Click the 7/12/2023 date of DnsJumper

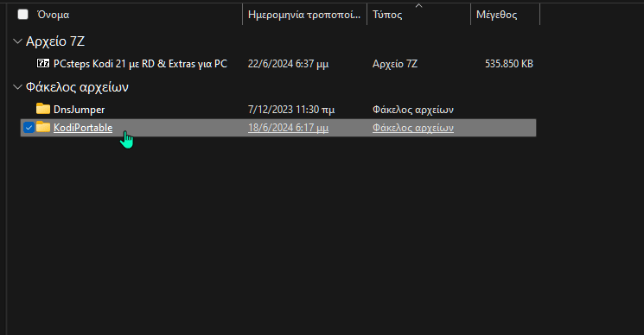[291, 110]
